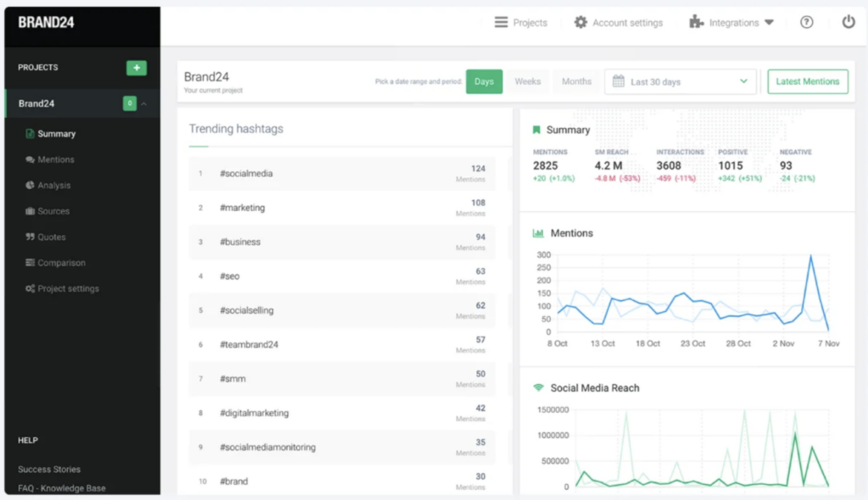Click the 4.2 M SM reach value
Viewport: 868px width, 500px height.
pos(609,165)
